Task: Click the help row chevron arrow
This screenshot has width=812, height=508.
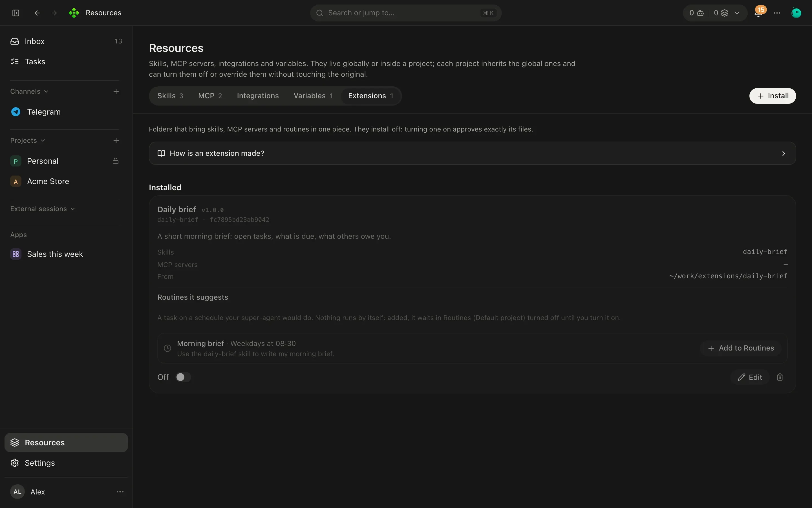Action: pyautogui.click(x=784, y=153)
